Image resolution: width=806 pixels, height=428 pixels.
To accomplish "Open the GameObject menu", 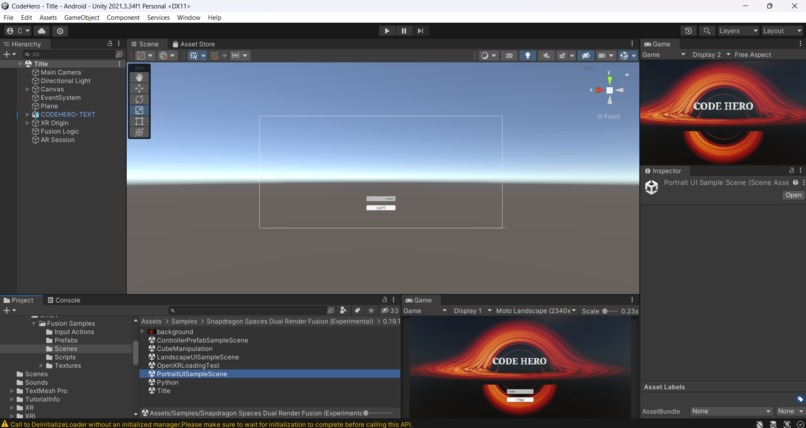I will click(82, 17).
